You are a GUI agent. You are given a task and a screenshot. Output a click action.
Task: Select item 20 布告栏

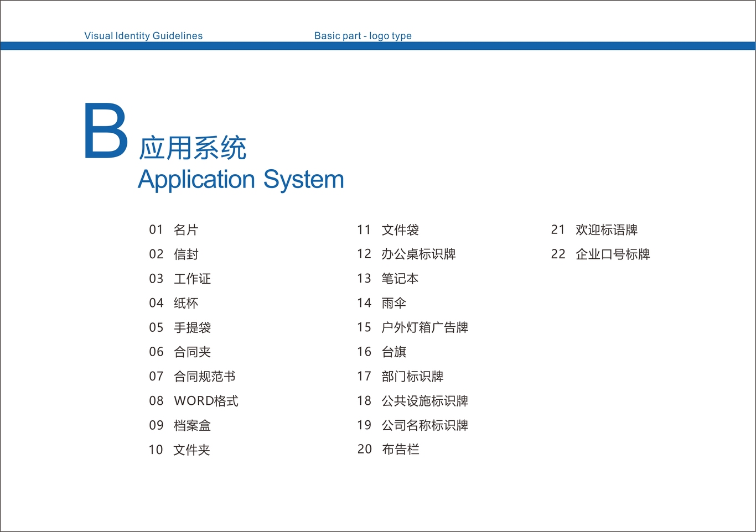pos(388,449)
